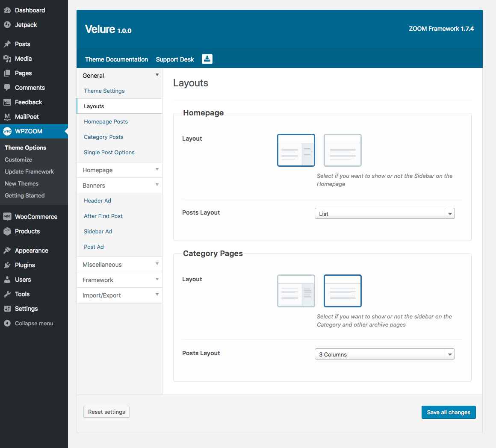
Task: Expand the Miscellaneous options section
Action: pyautogui.click(x=119, y=265)
